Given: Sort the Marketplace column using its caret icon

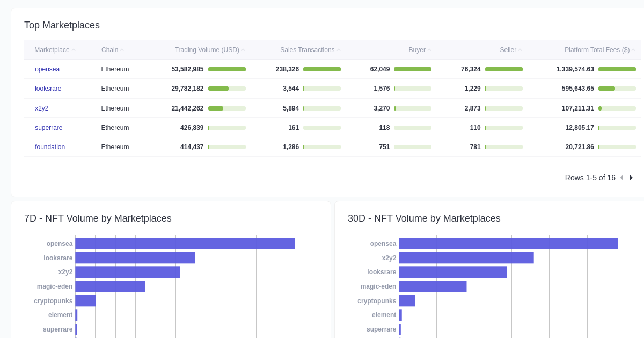Looking at the screenshot, I should click(x=74, y=49).
